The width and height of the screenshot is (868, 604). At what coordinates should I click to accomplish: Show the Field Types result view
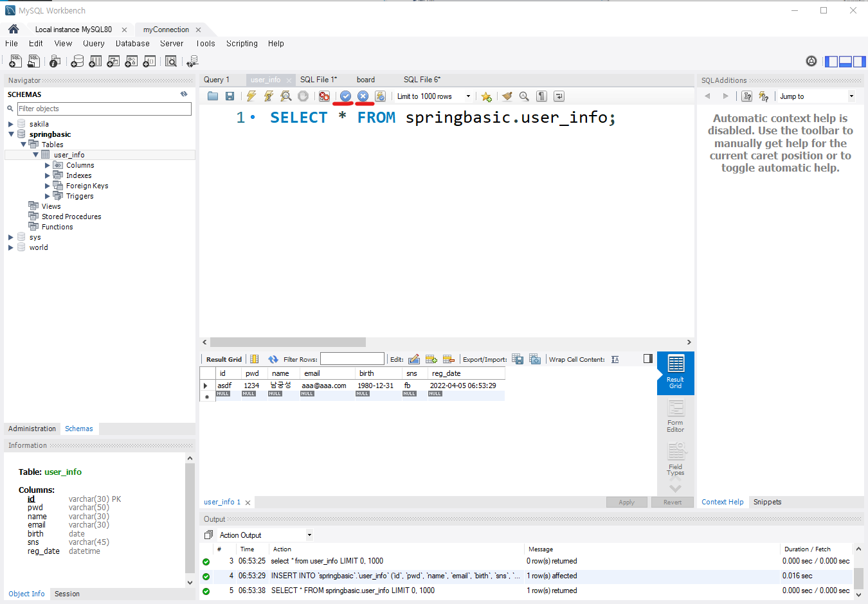(675, 459)
